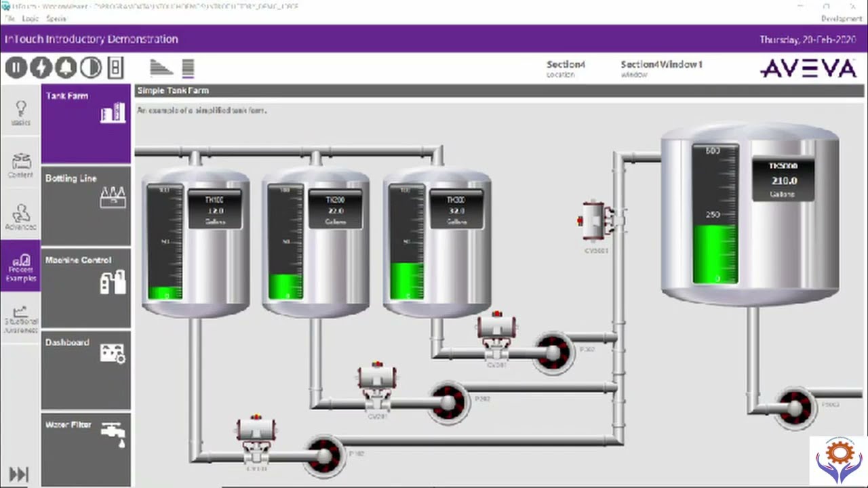868x488 pixels.
Task: Toggle the pump on the TK200 outlet line
Action: [448, 403]
